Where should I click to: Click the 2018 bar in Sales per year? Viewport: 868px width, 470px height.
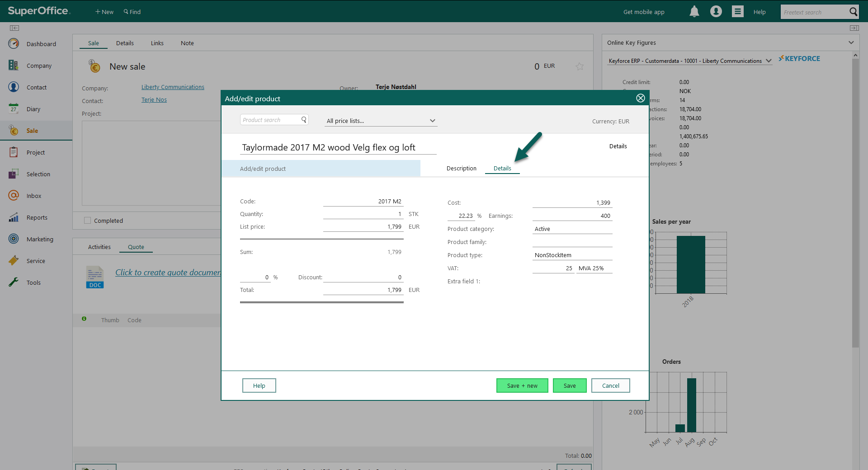pos(691,264)
